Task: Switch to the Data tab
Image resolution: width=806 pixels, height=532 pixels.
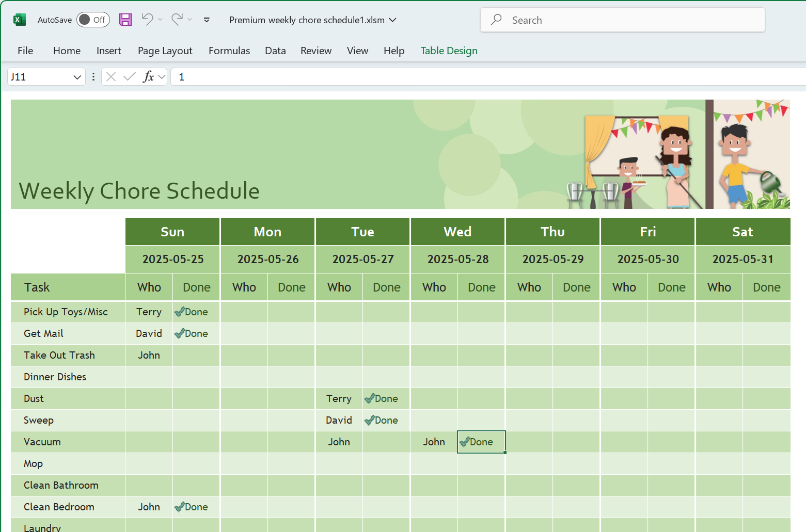Action: (275, 51)
